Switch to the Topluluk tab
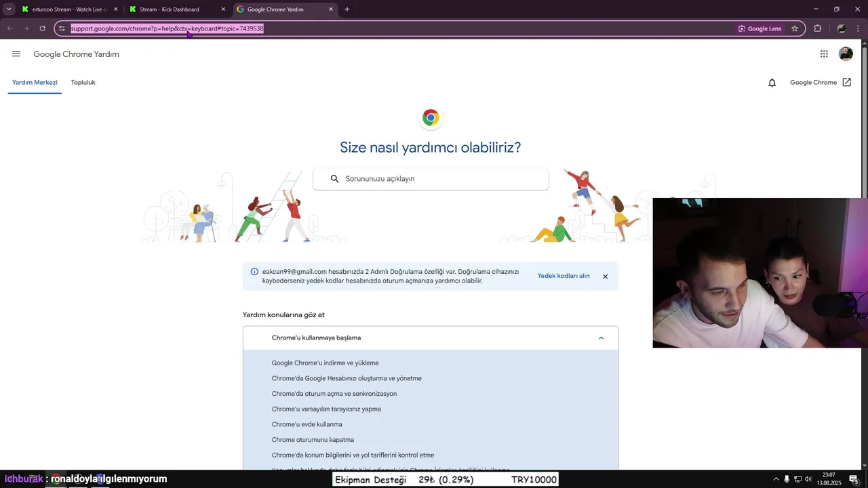Viewport: 868px width, 488px height. click(83, 83)
